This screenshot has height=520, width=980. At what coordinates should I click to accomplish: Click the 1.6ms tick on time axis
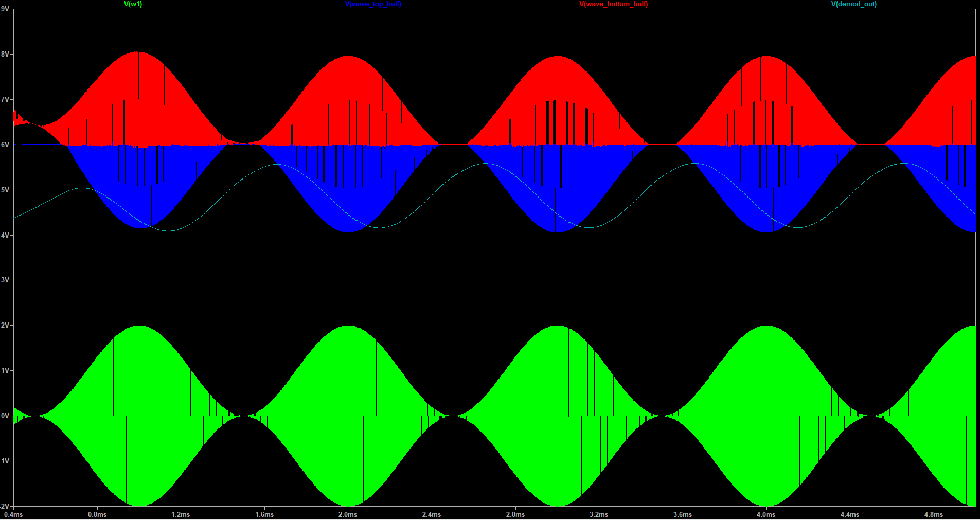[x=264, y=514]
